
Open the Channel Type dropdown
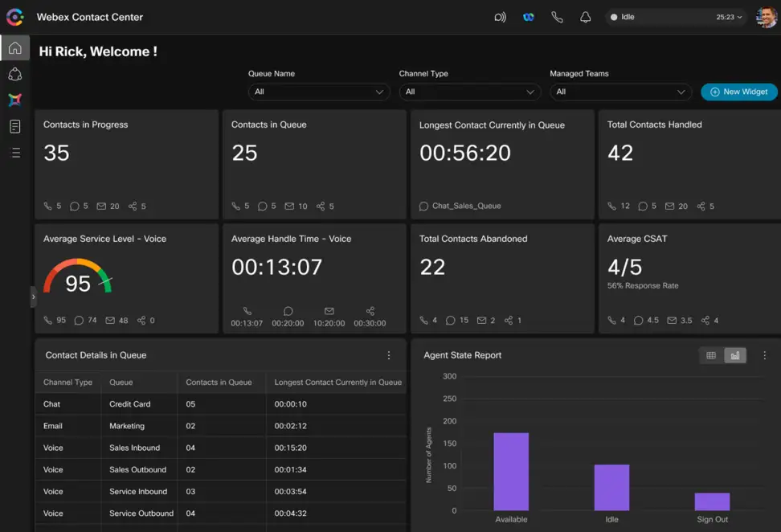pos(470,92)
